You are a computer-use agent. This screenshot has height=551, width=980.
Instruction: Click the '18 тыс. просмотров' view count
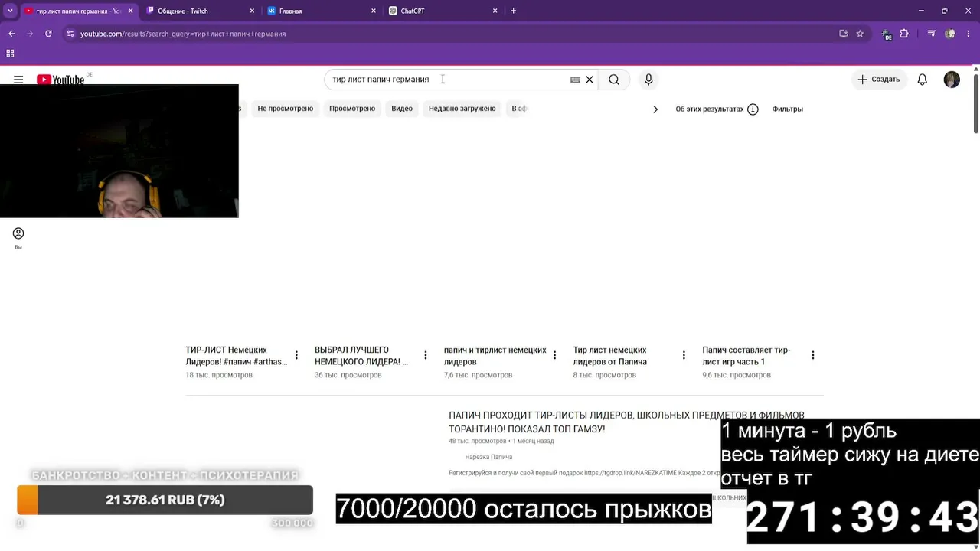(x=219, y=375)
